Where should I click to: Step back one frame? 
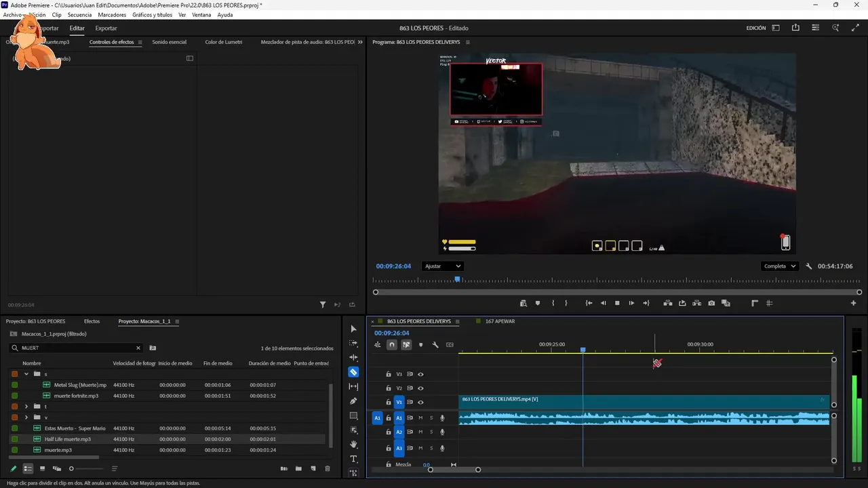604,303
